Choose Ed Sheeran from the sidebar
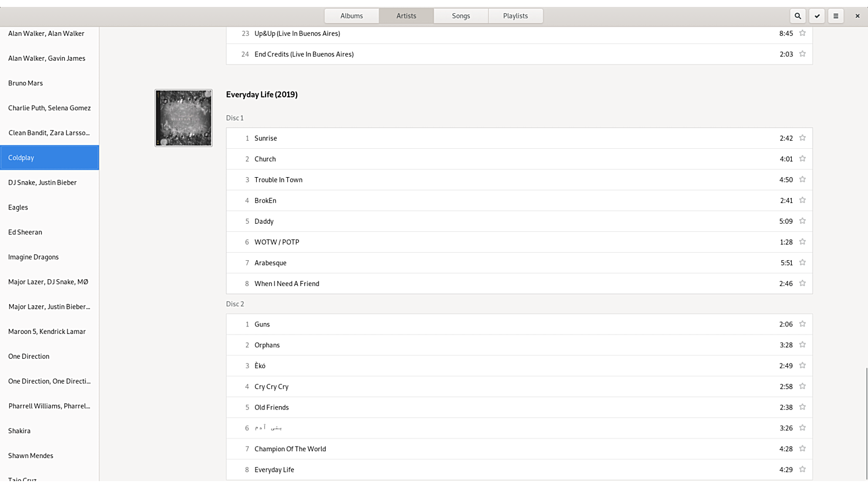The width and height of the screenshot is (868, 488). coord(25,232)
